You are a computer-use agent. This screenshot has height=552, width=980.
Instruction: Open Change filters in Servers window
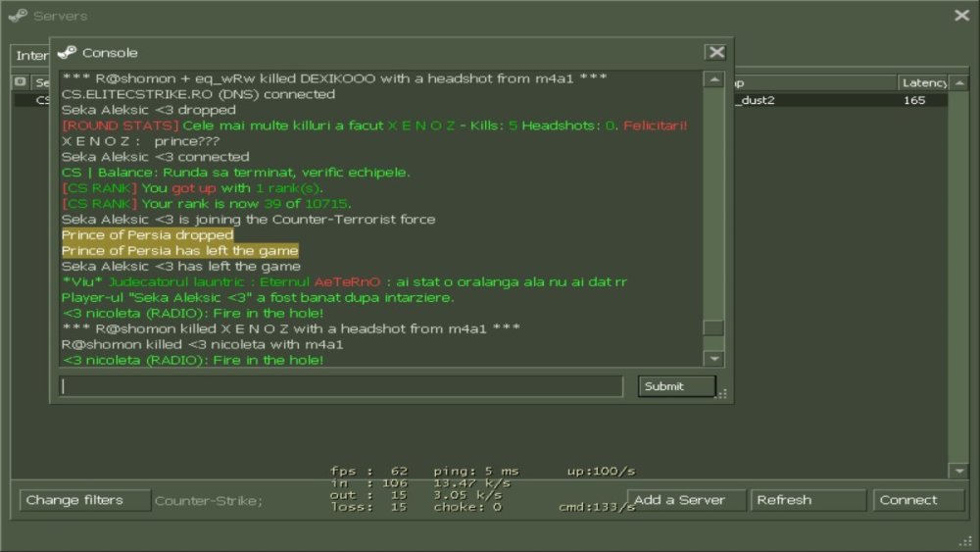tap(85, 500)
